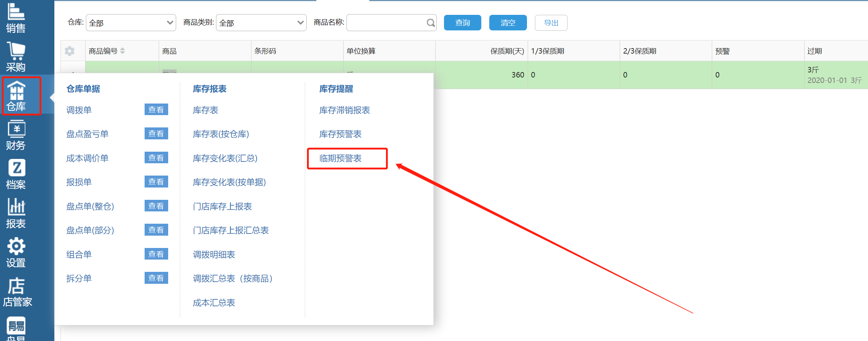The width and height of the screenshot is (868, 341).
Task: Open the 设置 settings gear in sidebar
Action: [x=16, y=253]
